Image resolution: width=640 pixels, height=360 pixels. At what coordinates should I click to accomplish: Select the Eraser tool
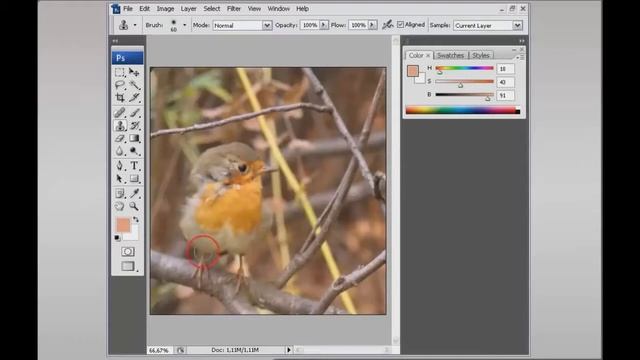tap(120, 139)
